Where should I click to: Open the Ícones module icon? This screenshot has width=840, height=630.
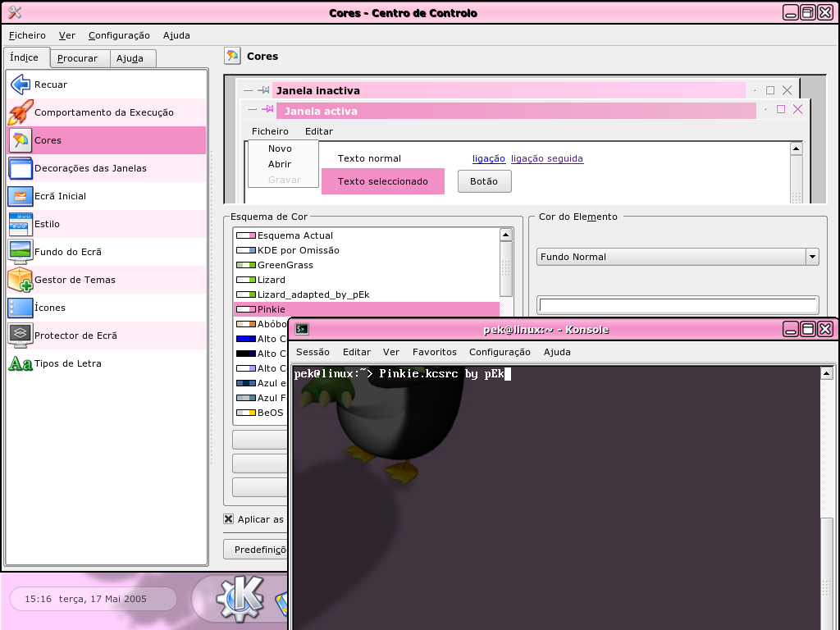(21, 307)
